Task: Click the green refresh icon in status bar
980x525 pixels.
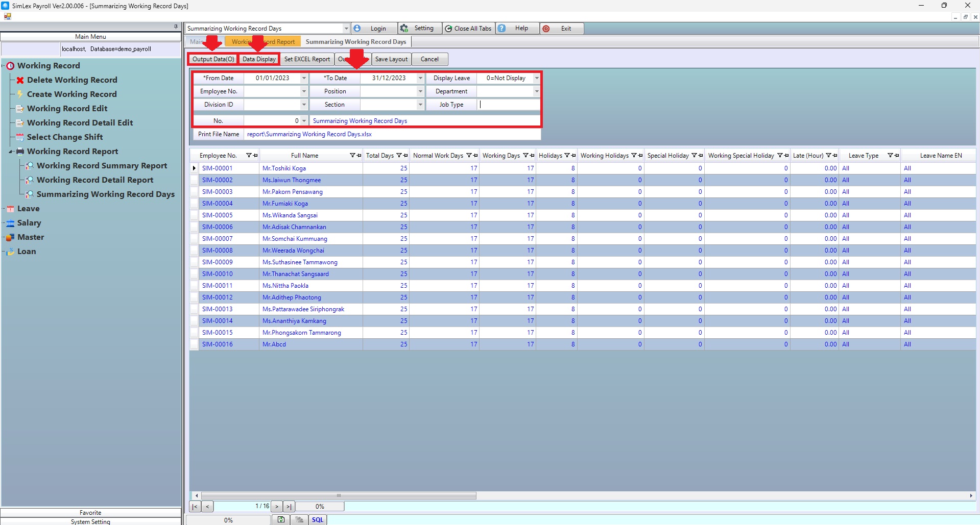Action: [281, 520]
